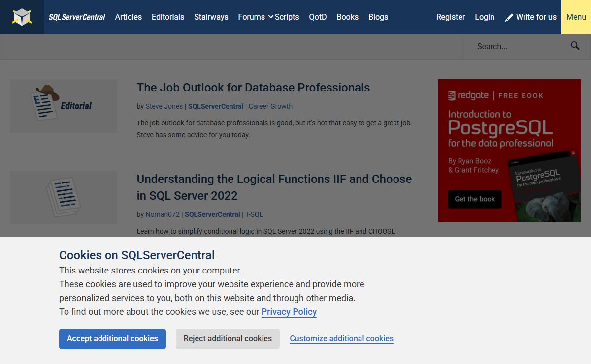Open the Articles menu item
The image size is (591, 364).
129,17
